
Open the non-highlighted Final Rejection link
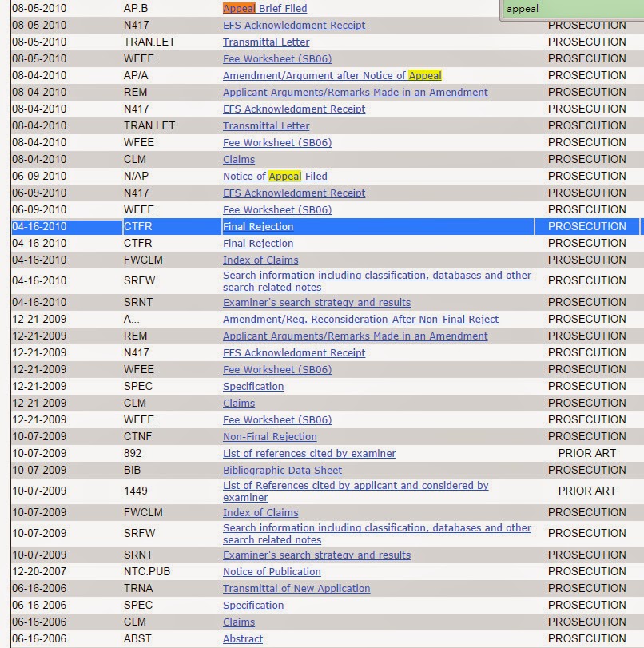pos(258,244)
